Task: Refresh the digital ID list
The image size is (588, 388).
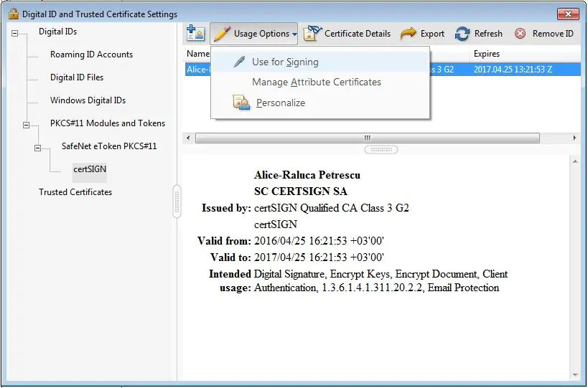Action: 479,34
